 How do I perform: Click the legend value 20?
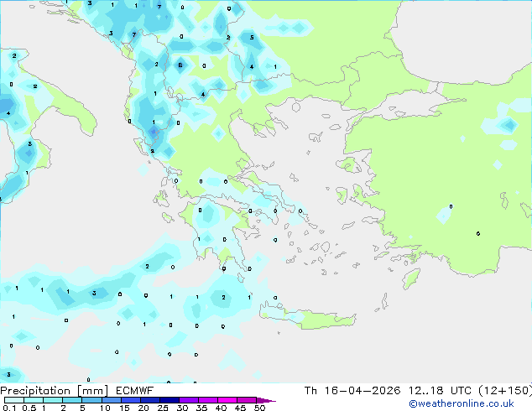pos(143,408)
